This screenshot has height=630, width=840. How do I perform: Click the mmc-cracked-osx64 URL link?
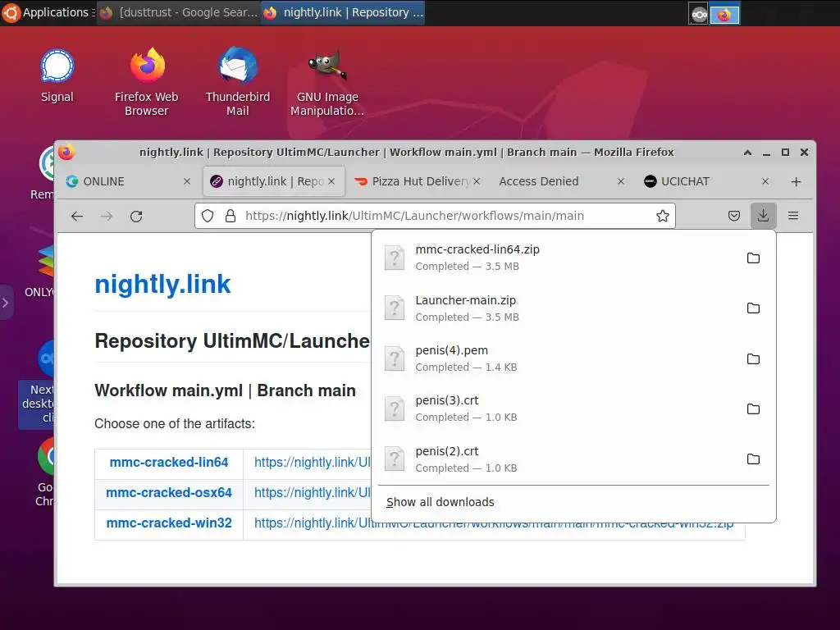click(313, 492)
